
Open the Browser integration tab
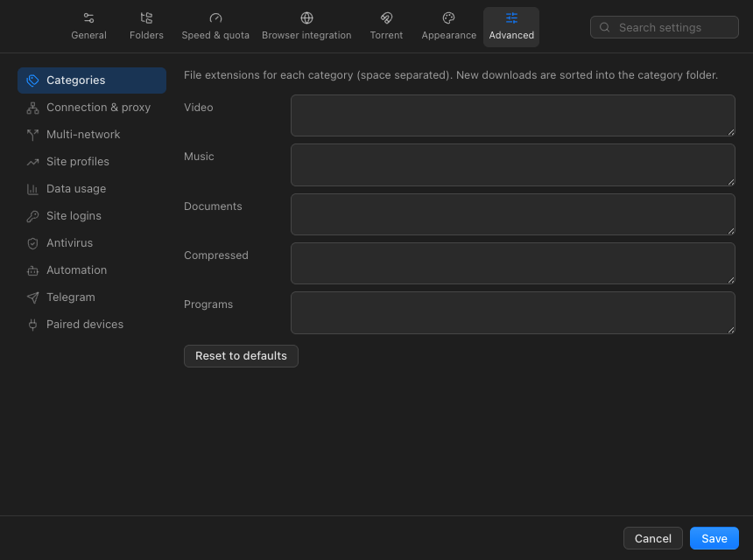click(306, 27)
